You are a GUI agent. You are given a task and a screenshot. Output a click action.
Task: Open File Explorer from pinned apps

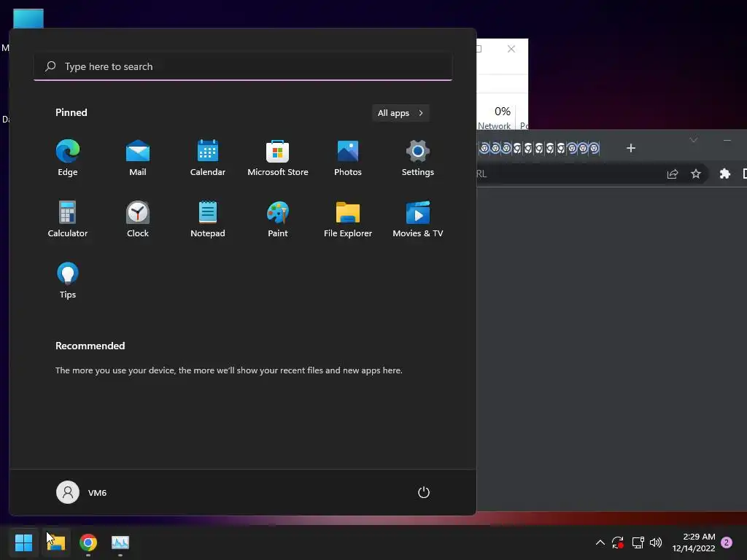[x=348, y=219]
